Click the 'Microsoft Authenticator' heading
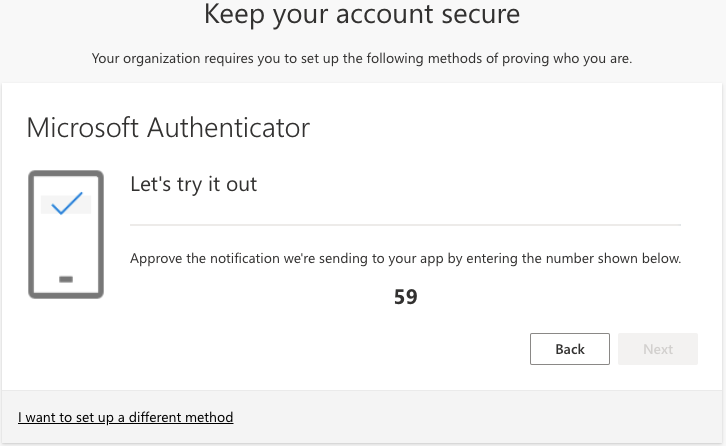The height and width of the screenshot is (446, 726). point(168,128)
